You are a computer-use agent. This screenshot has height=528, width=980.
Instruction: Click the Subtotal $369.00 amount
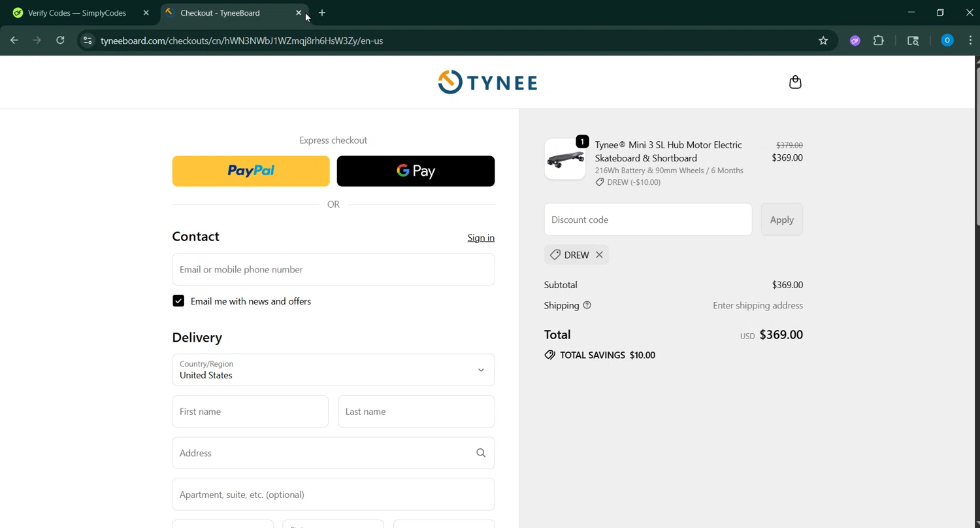tap(787, 285)
